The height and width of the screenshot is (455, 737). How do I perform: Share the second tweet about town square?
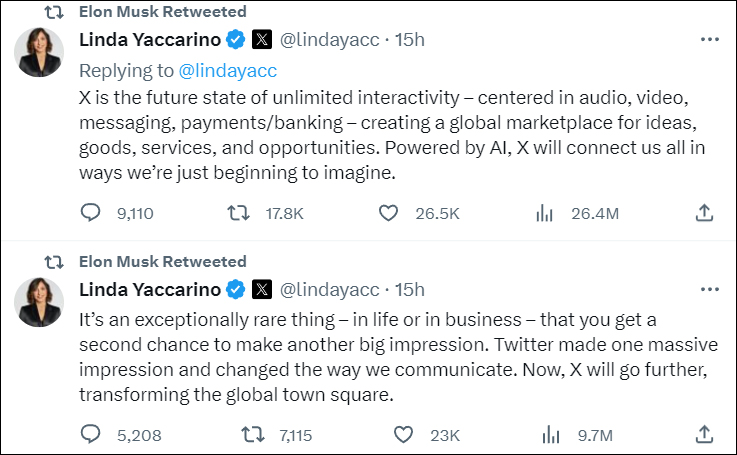(704, 434)
